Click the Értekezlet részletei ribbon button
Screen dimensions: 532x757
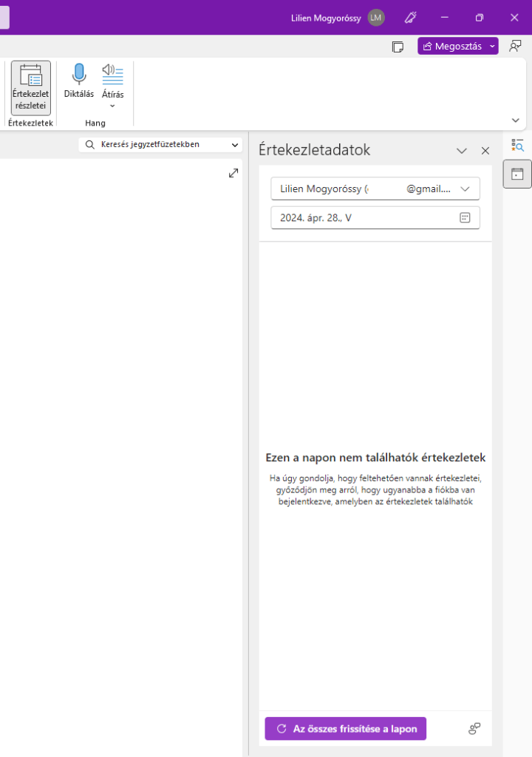click(x=31, y=87)
